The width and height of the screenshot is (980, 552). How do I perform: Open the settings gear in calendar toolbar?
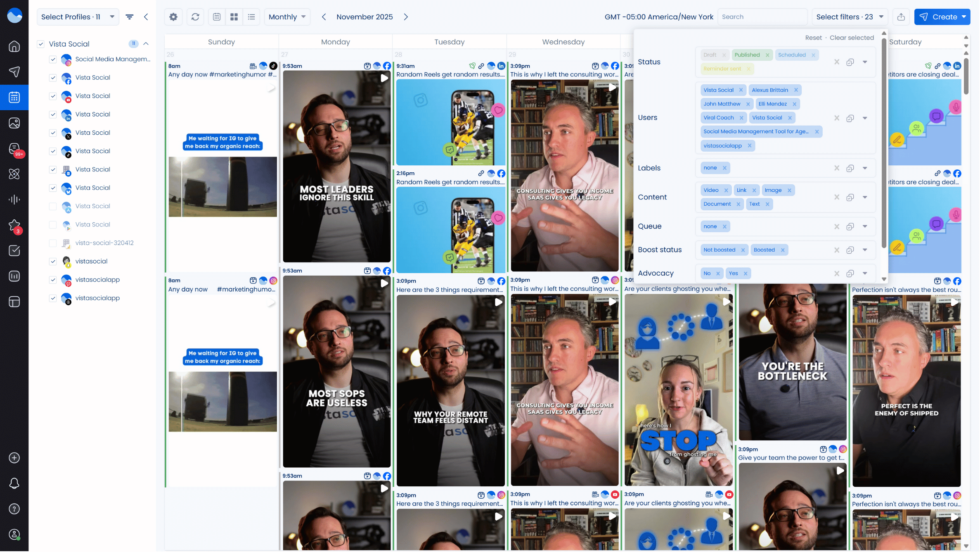173,17
